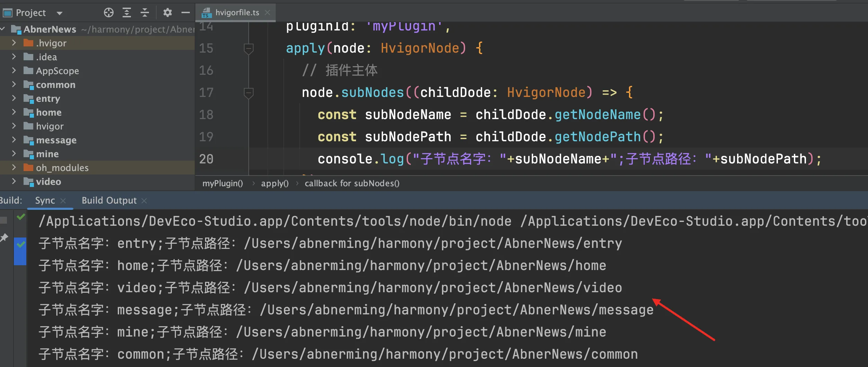Select the .idea folder row
This screenshot has height=367, width=868.
point(97,57)
